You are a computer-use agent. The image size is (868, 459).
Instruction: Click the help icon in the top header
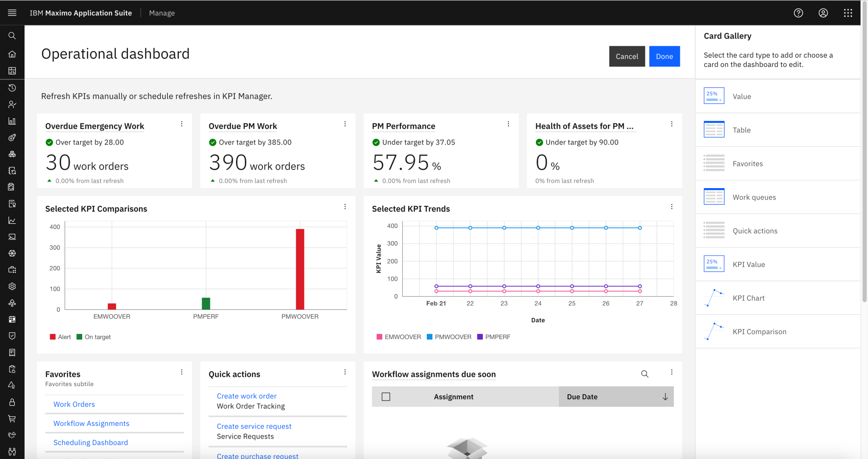pyautogui.click(x=798, y=13)
